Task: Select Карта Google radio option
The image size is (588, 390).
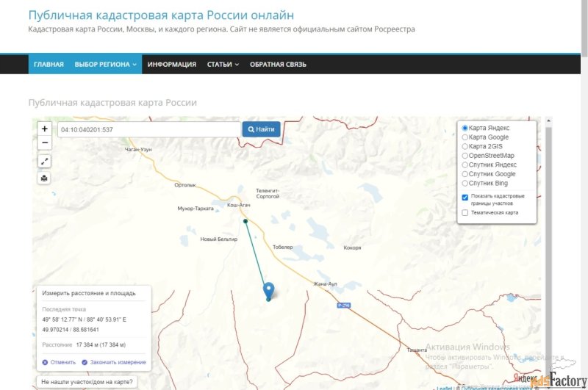Action: click(465, 137)
